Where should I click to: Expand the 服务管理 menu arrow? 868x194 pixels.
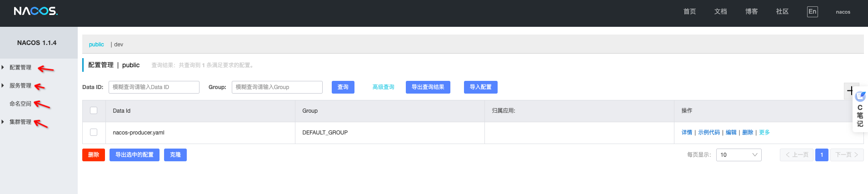coord(3,85)
